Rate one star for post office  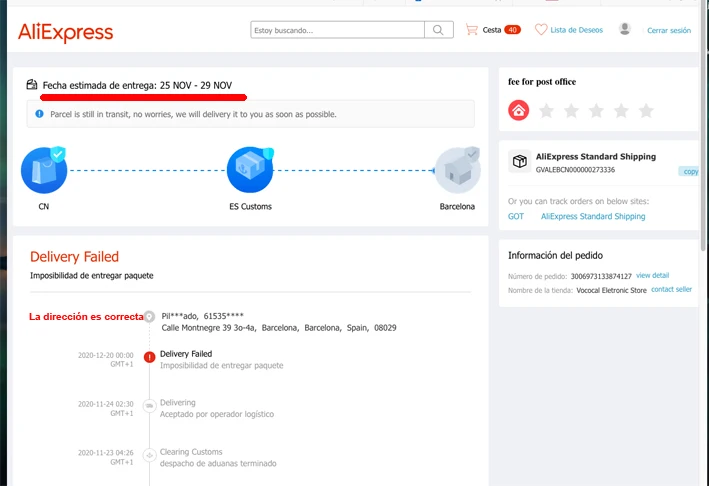tap(546, 110)
